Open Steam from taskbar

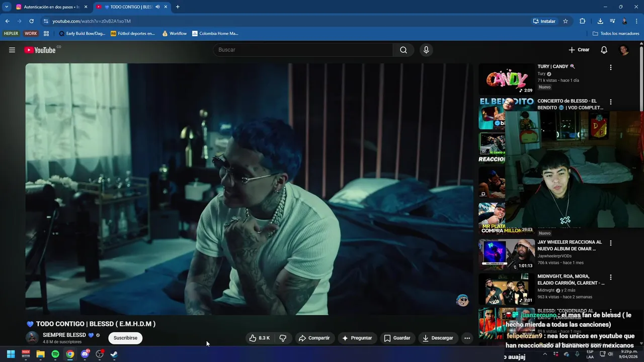click(114, 354)
